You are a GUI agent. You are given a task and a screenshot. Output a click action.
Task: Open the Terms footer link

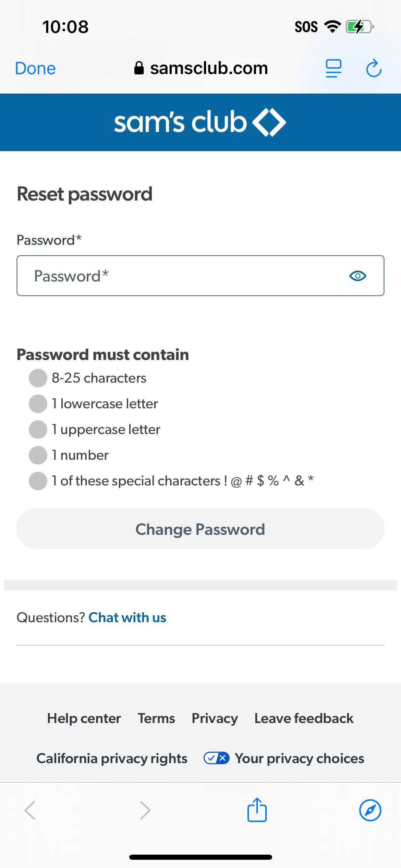click(156, 718)
